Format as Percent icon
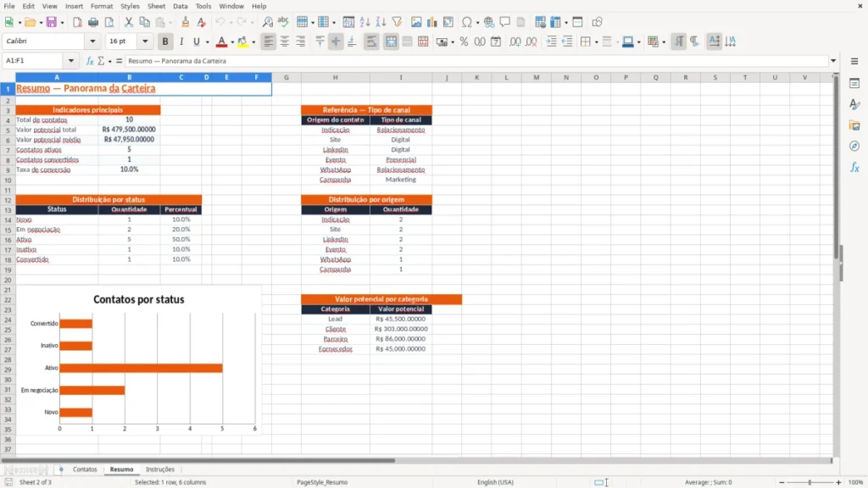This screenshot has height=488, width=868. [464, 42]
